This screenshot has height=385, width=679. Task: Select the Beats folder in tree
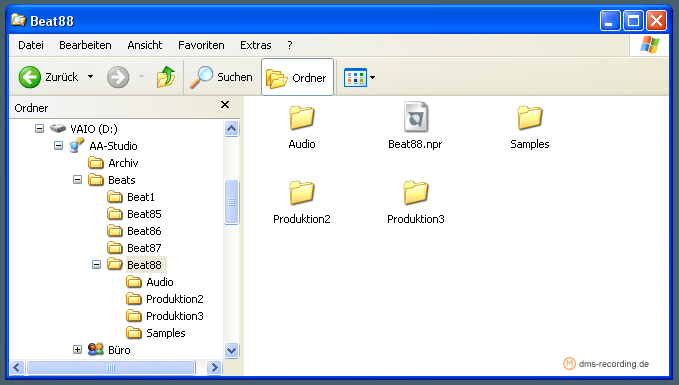pos(112,180)
